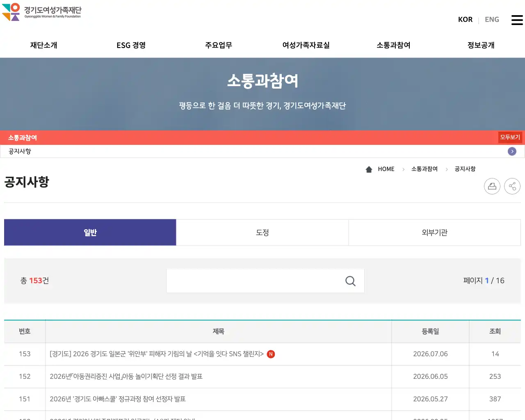The height and width of the screenshot is (420, 525).
Task: Switch language to ENG
Action: (492, 19)
